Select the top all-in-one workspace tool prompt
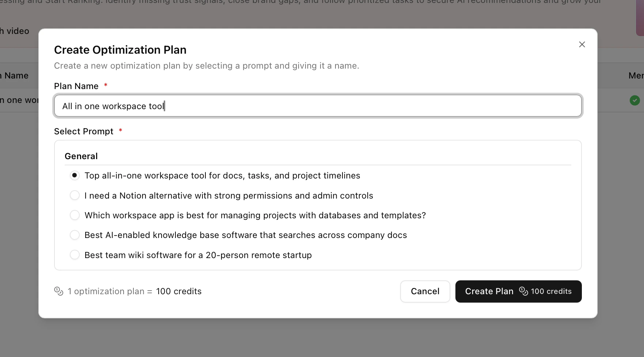The width and height of the screenshot is (644, 357). click(x=75, y=175)
